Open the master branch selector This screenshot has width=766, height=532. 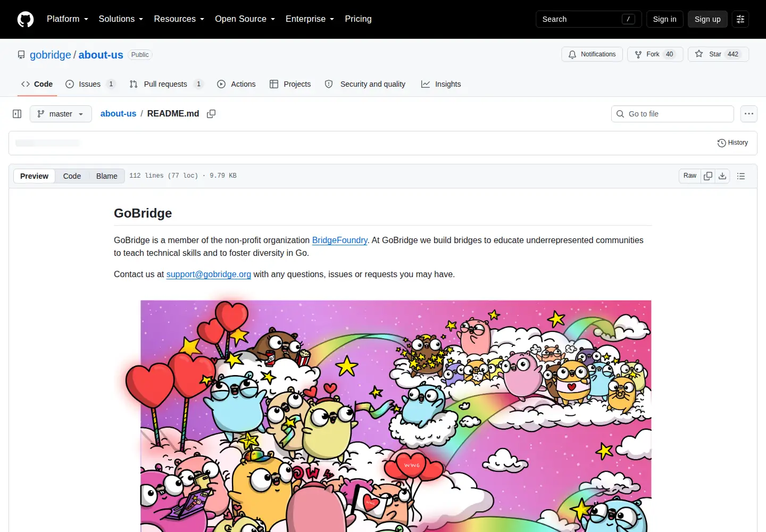(61, 114)
